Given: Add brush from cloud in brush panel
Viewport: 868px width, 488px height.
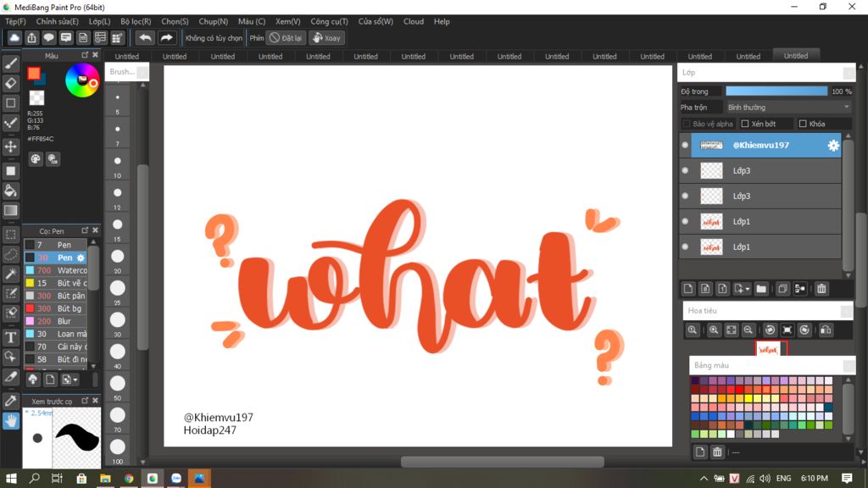Looking at the screenshot, I should point(33,380).
